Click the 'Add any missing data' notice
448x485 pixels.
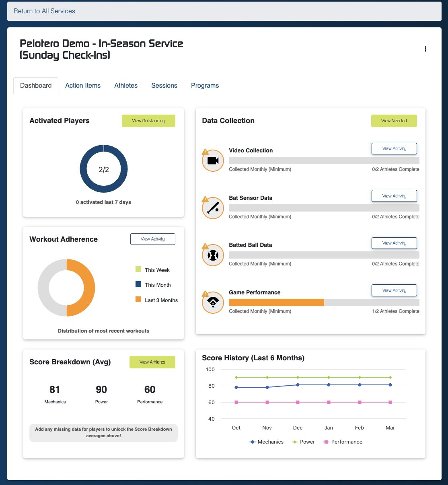click(103, 432)
